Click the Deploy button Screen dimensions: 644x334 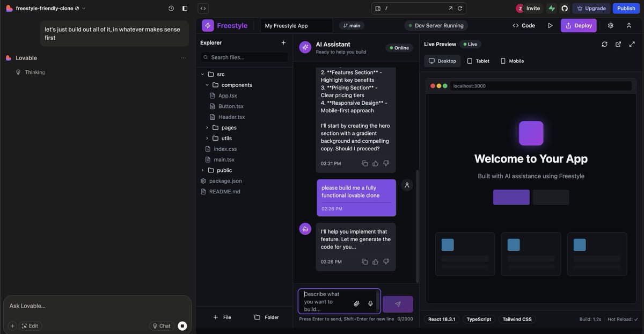pyautogui.click(x=579, y=25)
